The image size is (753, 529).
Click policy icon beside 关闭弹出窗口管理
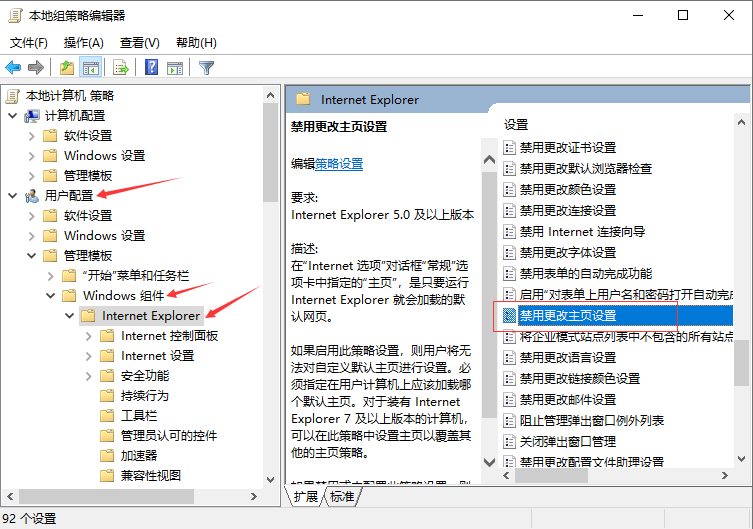pos(510,442)
